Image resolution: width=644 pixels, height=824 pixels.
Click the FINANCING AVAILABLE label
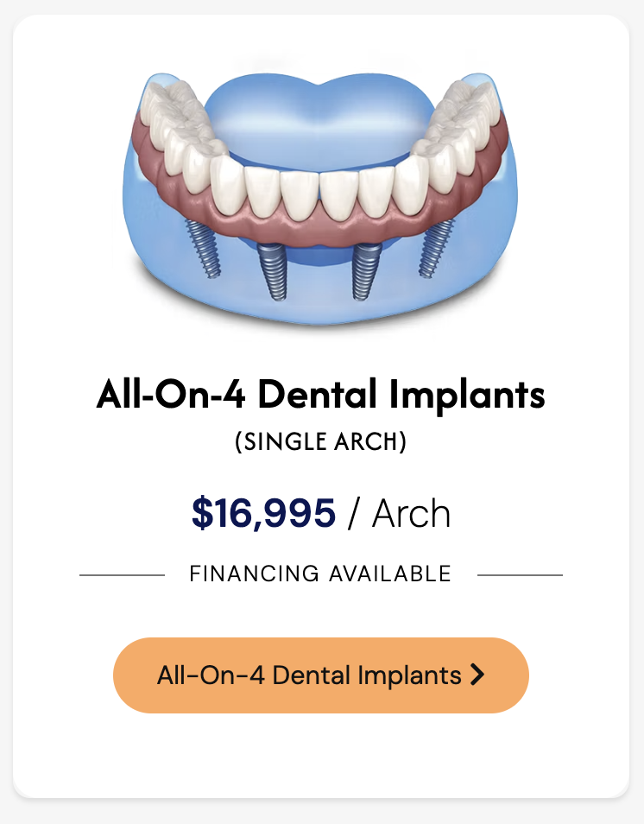320,574
